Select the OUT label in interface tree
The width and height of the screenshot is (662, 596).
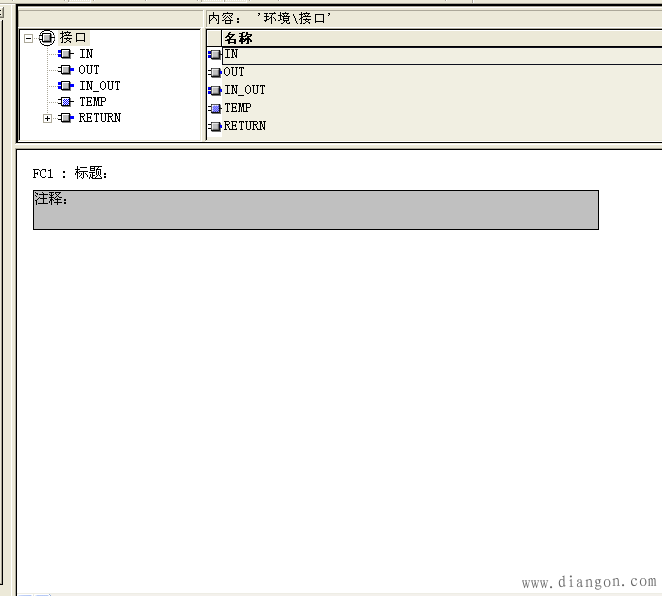pos(89,70)
